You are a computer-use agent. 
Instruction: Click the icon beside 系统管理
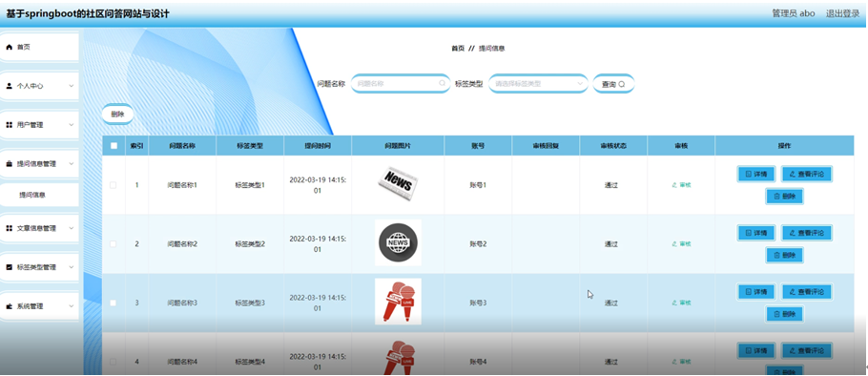point(9,306)
